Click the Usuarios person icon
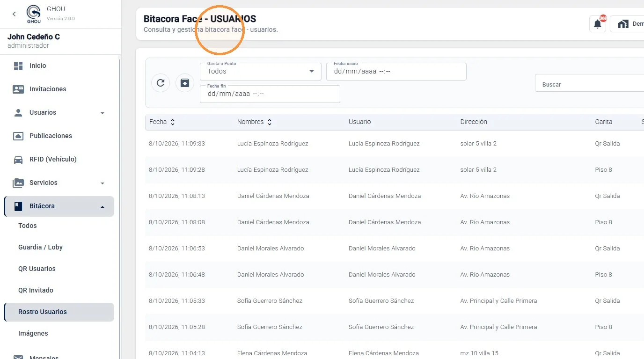The image size is (644, 359). click(x=18, y=112)
